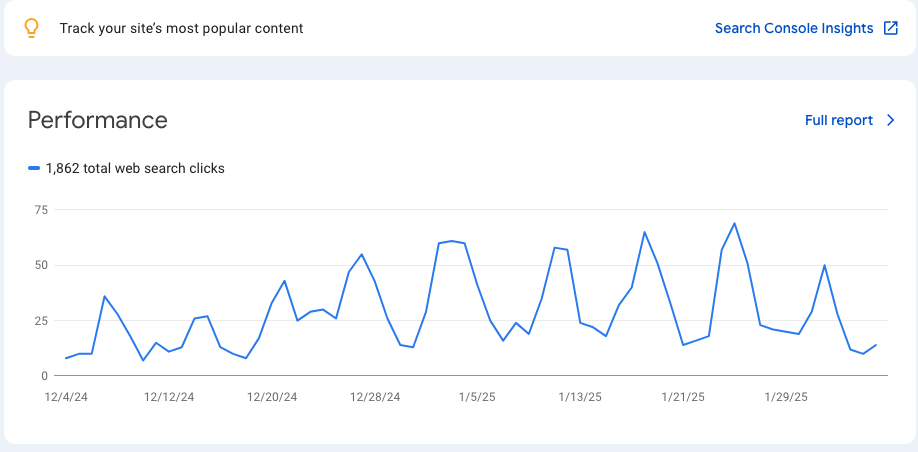Click the 75 value on the vertical axis

(41, 210)
